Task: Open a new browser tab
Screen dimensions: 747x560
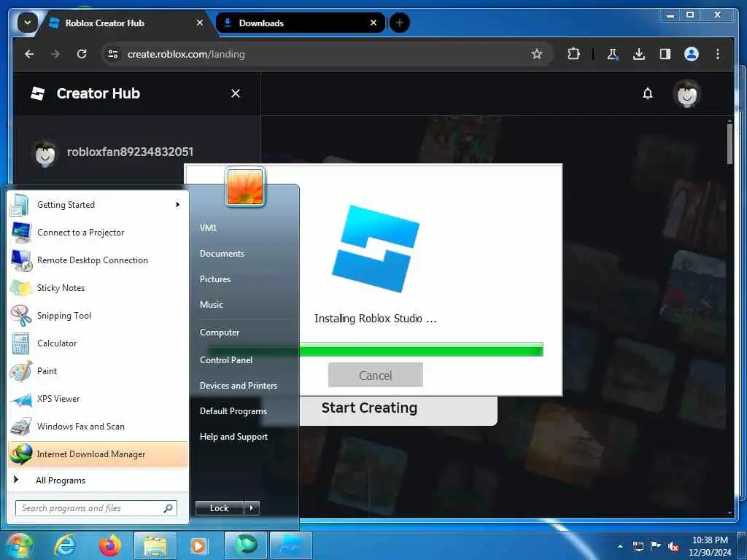Action: pyautogui.click(x=399, y=23)
